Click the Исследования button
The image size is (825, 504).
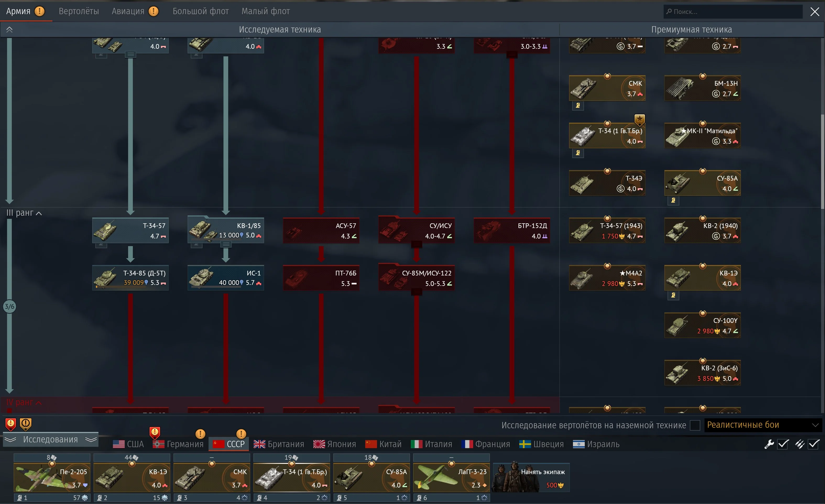(x=50, y=439)
